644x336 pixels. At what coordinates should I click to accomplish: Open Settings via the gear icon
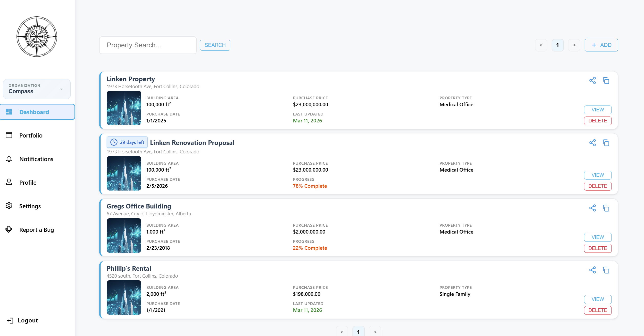click(x=9, y=206)
